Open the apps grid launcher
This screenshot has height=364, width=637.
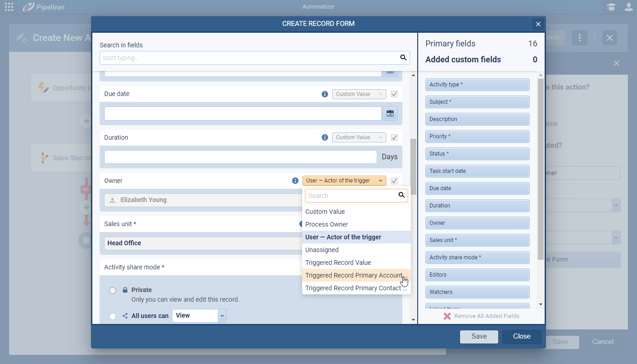pyautogui.click(x=9, y=6)
